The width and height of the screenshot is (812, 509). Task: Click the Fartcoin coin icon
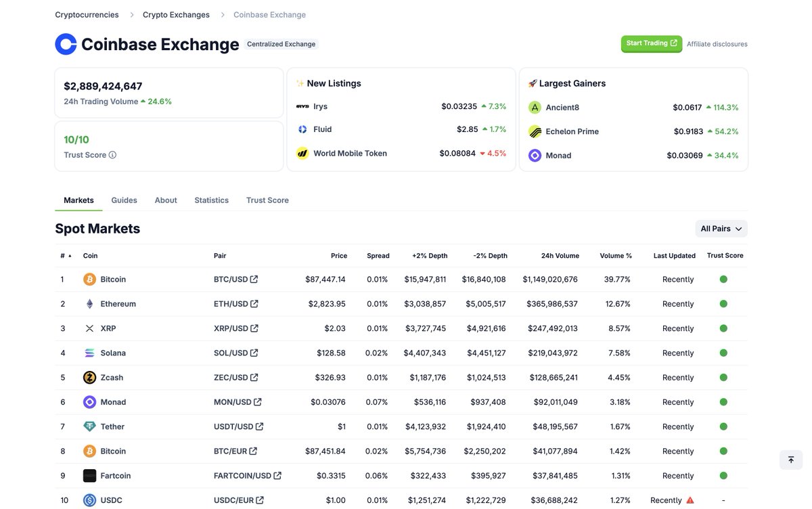pyautogui.click(x=88, y=475)
